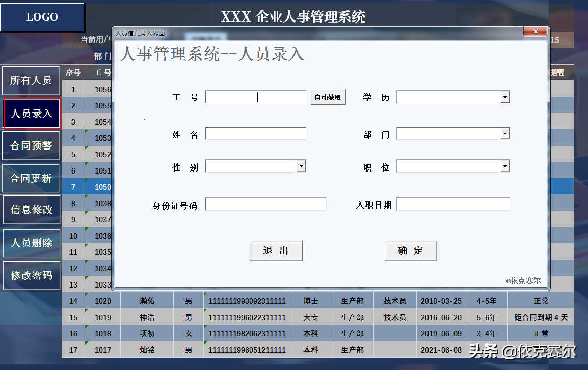Open the 职位 dropdown arrow
The height and width of the screenshot is (370, 588).
[505, 166]
